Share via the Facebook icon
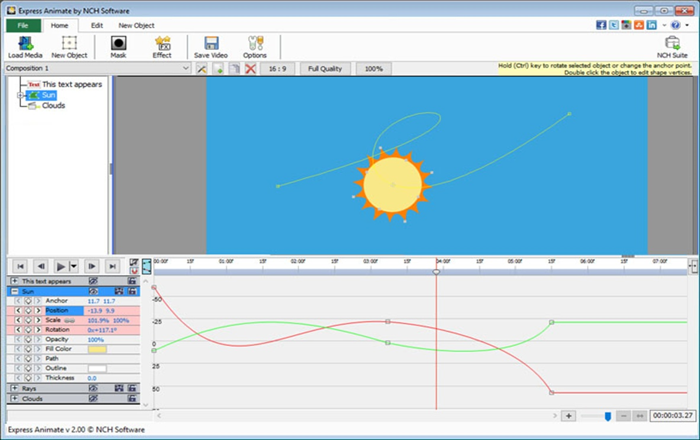This screenshot has width=700, height=440. click(x=601, y=25)
